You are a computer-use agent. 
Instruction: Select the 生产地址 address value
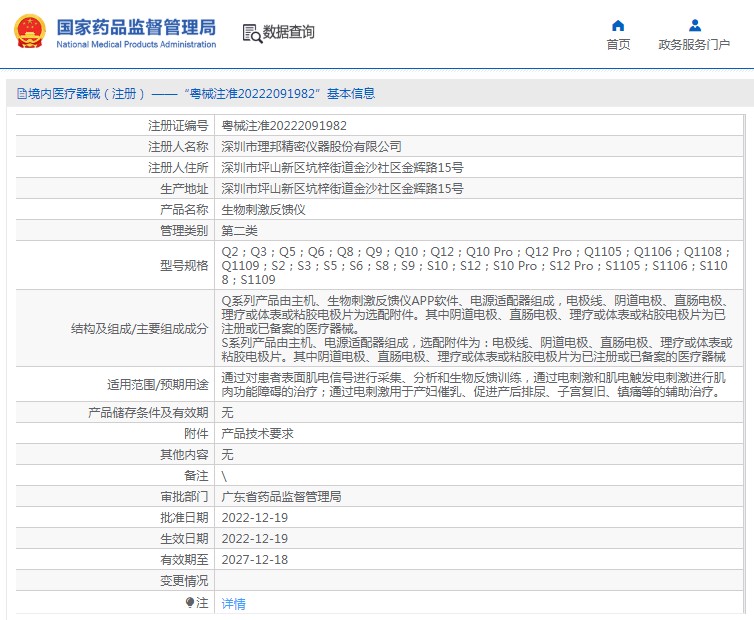coord(342,189)
